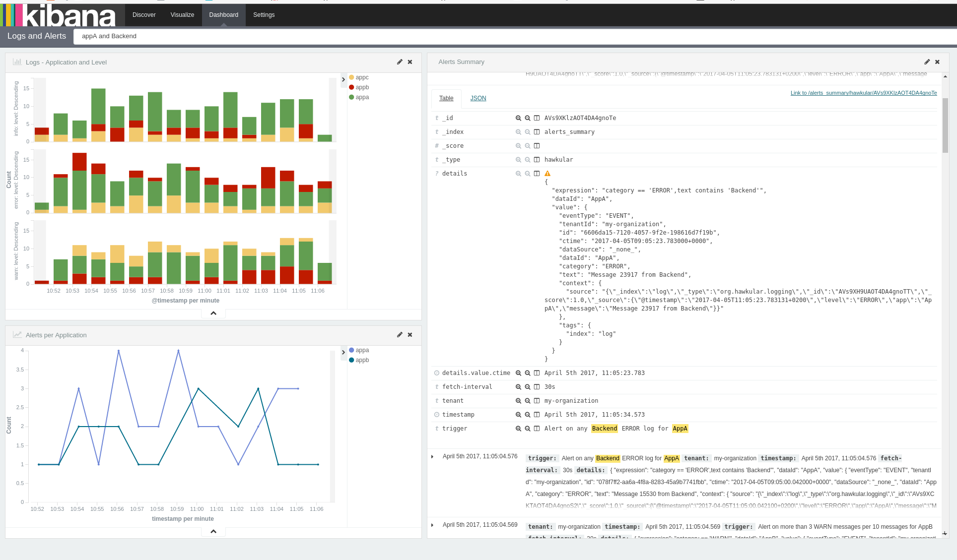Toggle _score column in table
Image resolution: width=957 pixels, height=560 pixels.
point(537,146)
